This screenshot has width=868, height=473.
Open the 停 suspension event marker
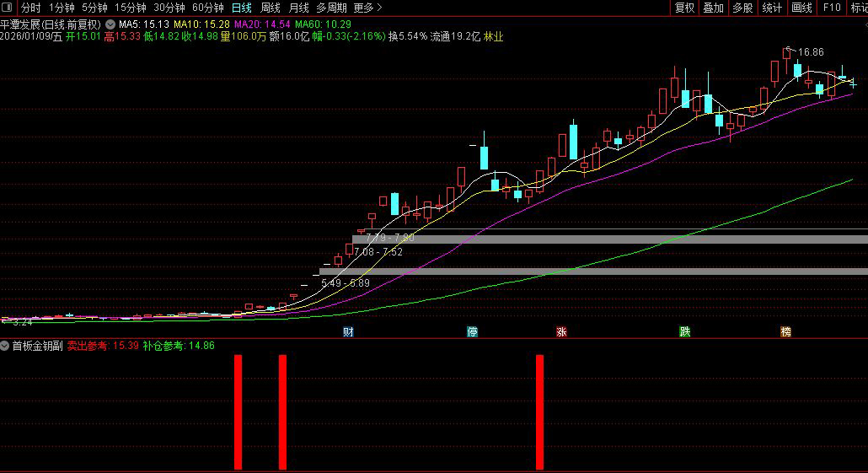click(x=472, y=331)
